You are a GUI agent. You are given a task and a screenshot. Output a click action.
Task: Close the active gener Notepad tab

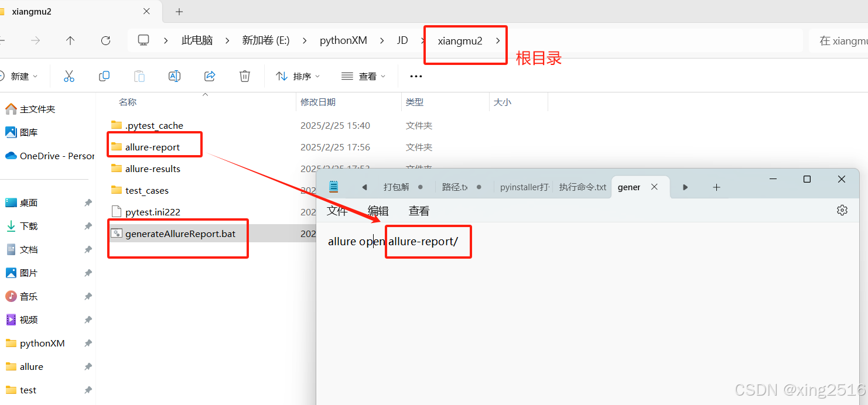click(655, 187)
